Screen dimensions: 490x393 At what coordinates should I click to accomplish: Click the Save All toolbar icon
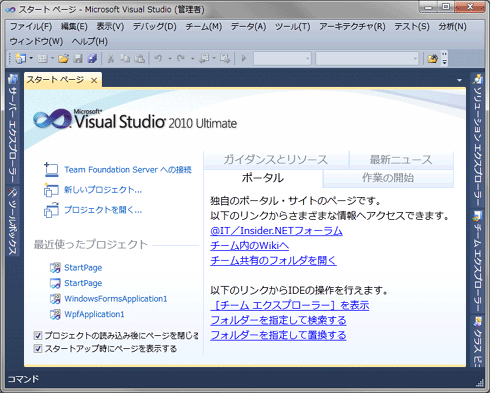pos(92,59)
